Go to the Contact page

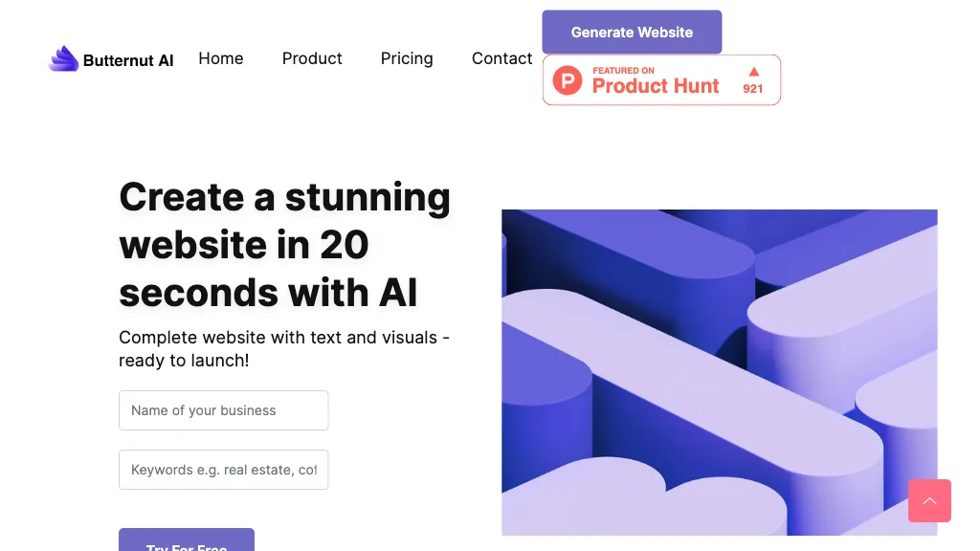[501, 58]
